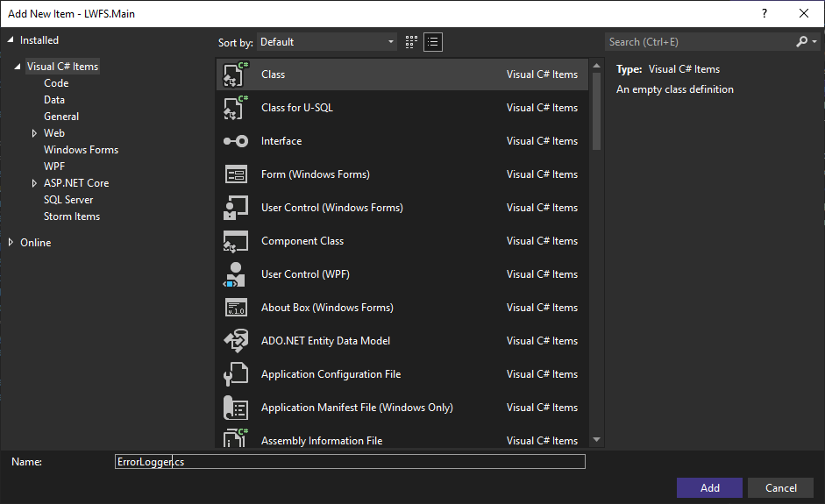Image resolution: width=825 pixels, height=504 pixels.
Task: Select Application Configuration File name
Action: pos(331,374)
